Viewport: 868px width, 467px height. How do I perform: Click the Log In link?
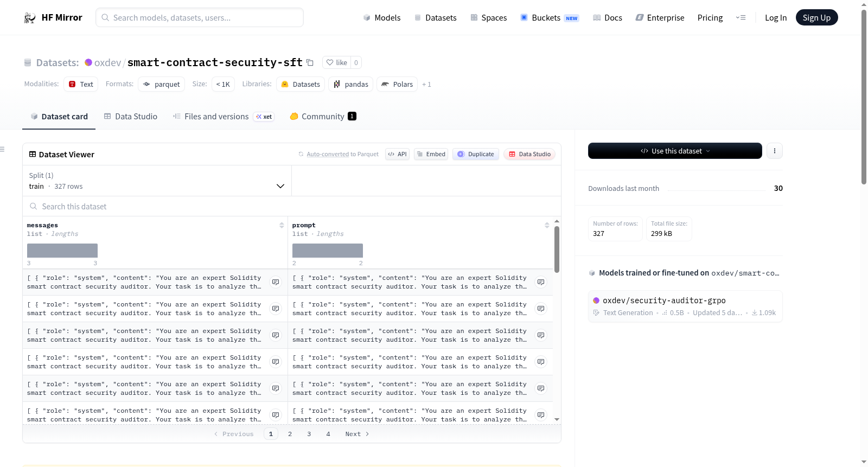(x=776, y=18)
